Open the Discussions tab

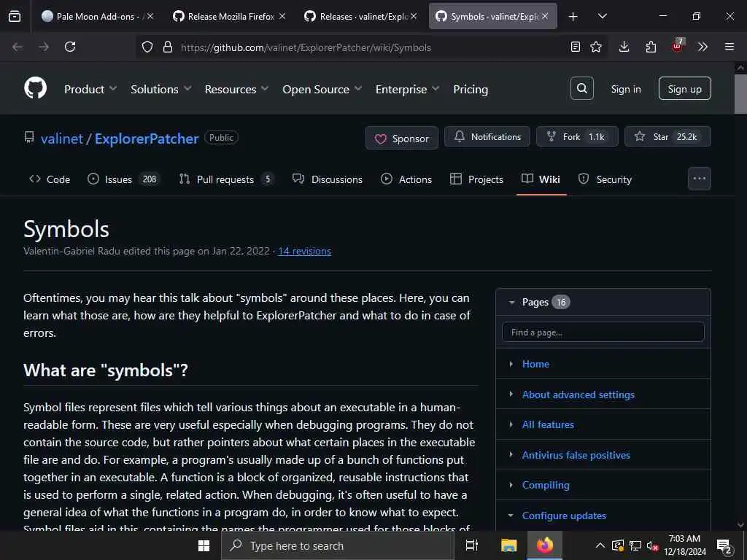(328, 179)
